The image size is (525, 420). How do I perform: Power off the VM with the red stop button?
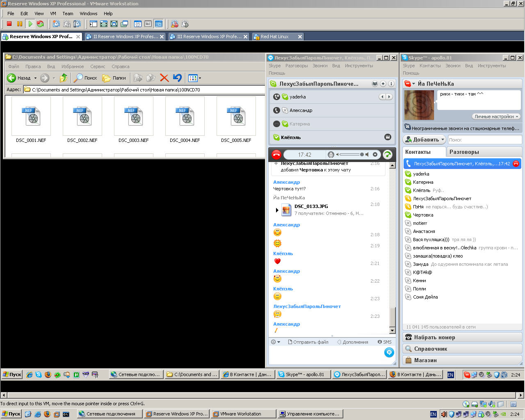(x=9, y=24)
